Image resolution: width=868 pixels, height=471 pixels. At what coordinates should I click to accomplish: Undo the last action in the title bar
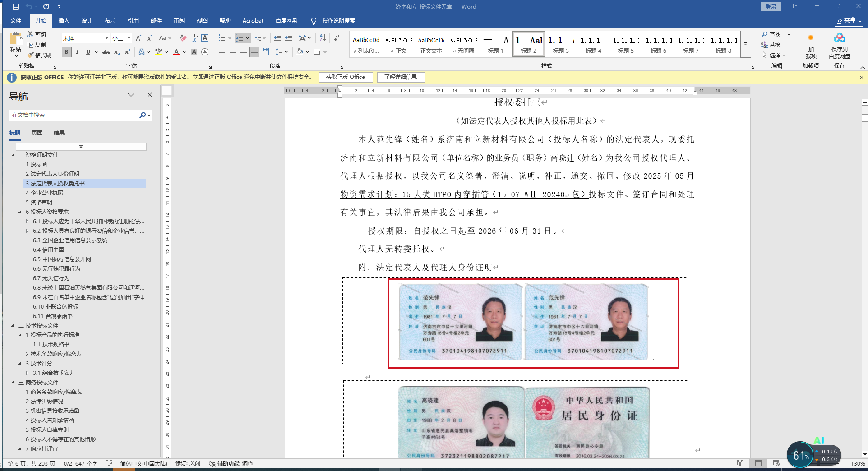click(x=29, y=7)
